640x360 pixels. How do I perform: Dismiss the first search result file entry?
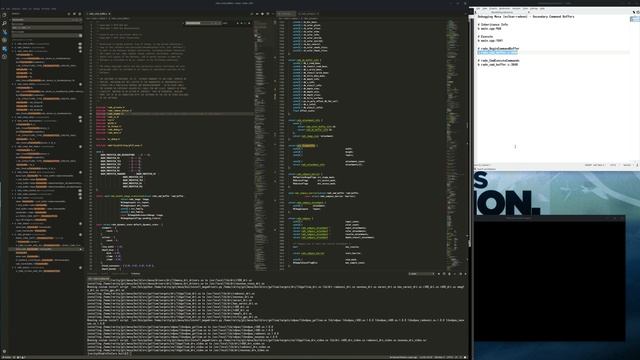(x=80, y=43)
